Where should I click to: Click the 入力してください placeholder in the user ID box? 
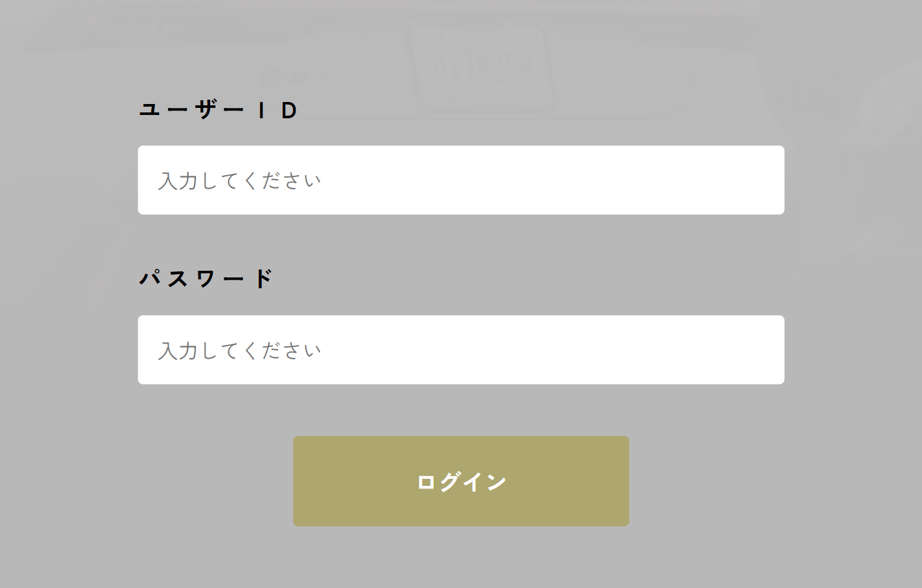[x=240, y=181]
